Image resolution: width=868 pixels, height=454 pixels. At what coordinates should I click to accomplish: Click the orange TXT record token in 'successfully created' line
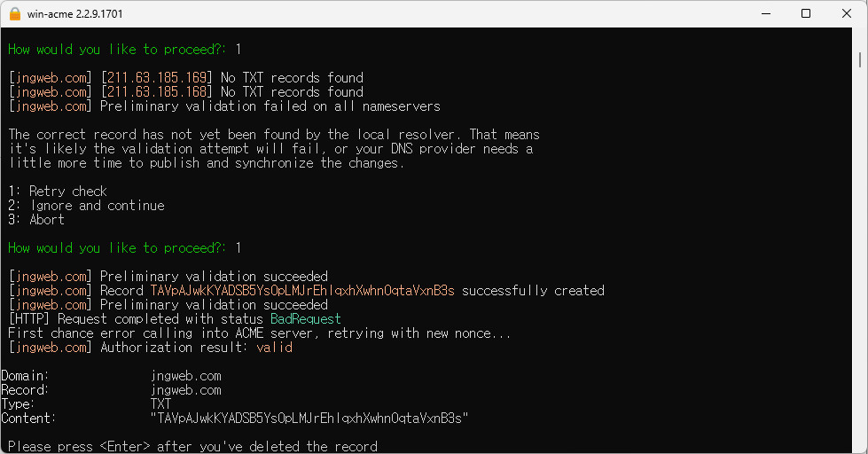pyautogui.click(x=302, y=291)
